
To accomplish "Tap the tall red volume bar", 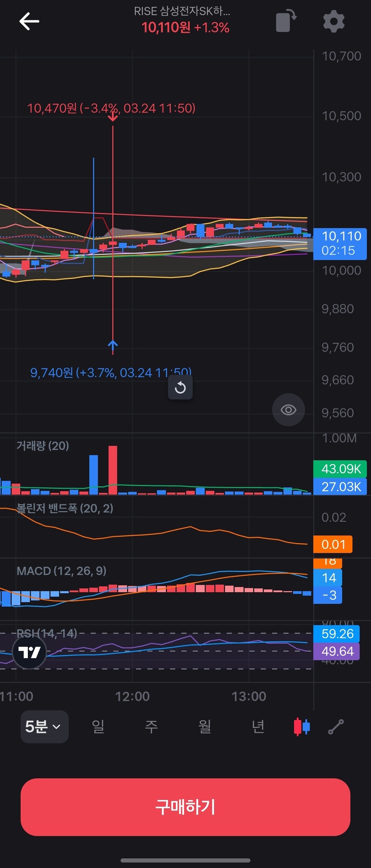I will tap(113, 470).
